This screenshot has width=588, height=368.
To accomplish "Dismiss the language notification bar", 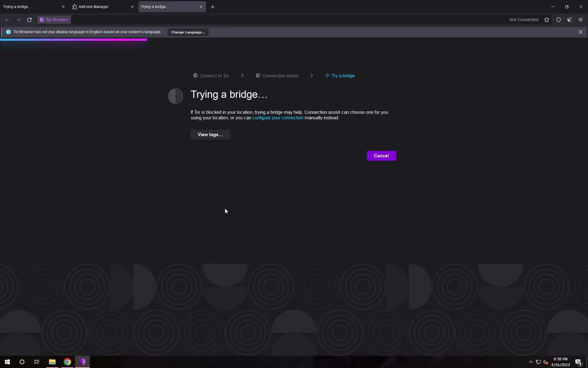I will (580, 32).
